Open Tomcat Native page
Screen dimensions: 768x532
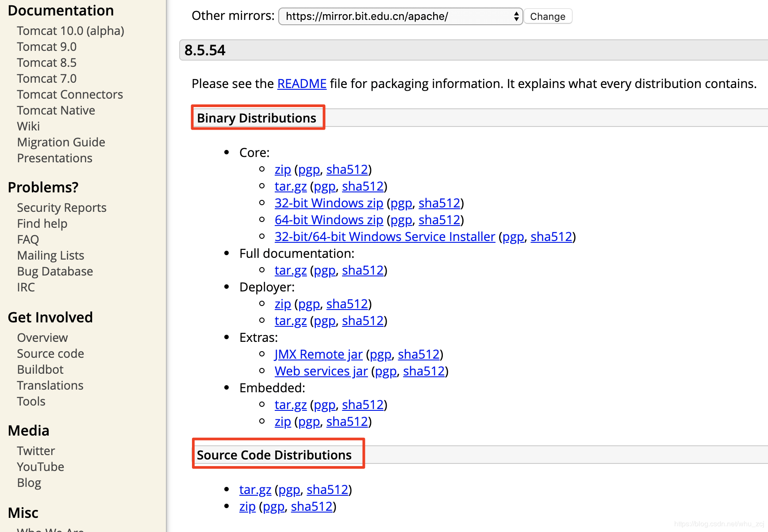(x=56, y=111)
